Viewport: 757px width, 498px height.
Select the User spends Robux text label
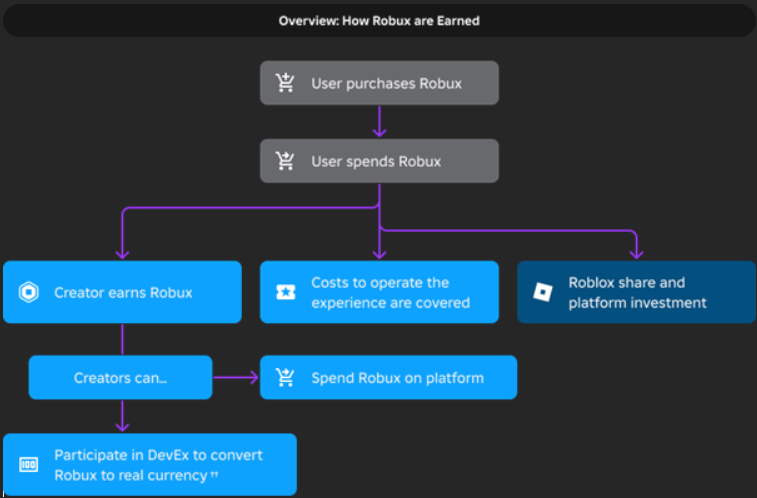coord(375,161)
